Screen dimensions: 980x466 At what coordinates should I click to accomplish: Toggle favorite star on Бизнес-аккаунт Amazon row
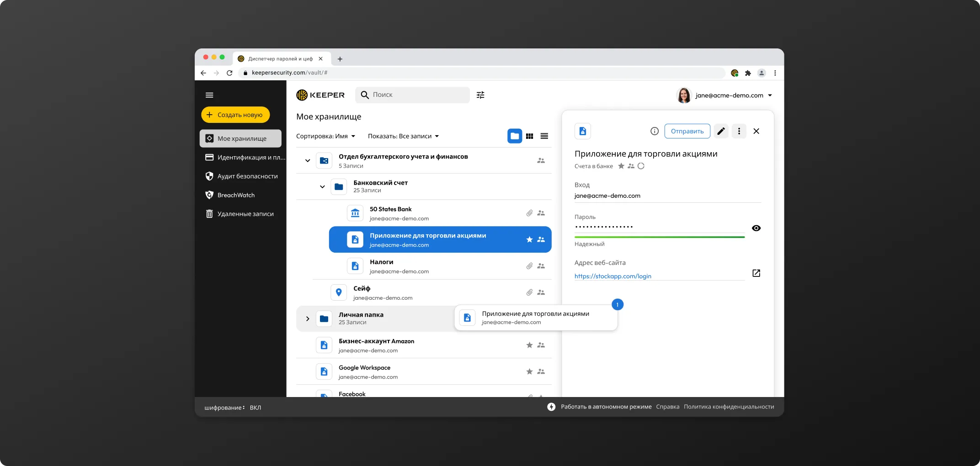529,345
